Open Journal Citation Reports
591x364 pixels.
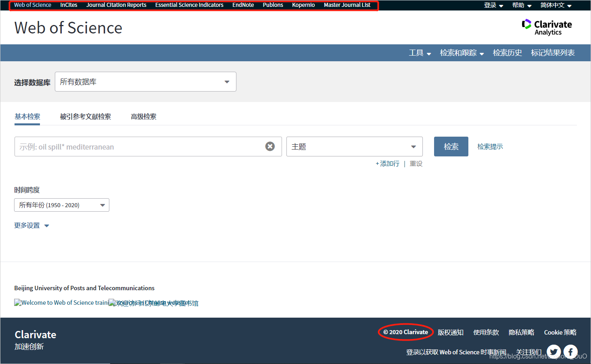pos(116,5)
